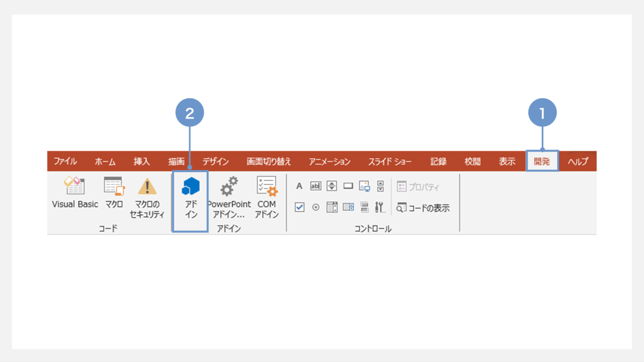The width and height of the screenshot is (644, 362).
Task: Switch to the 校閲 tab
Action: (x=472, y=161)
